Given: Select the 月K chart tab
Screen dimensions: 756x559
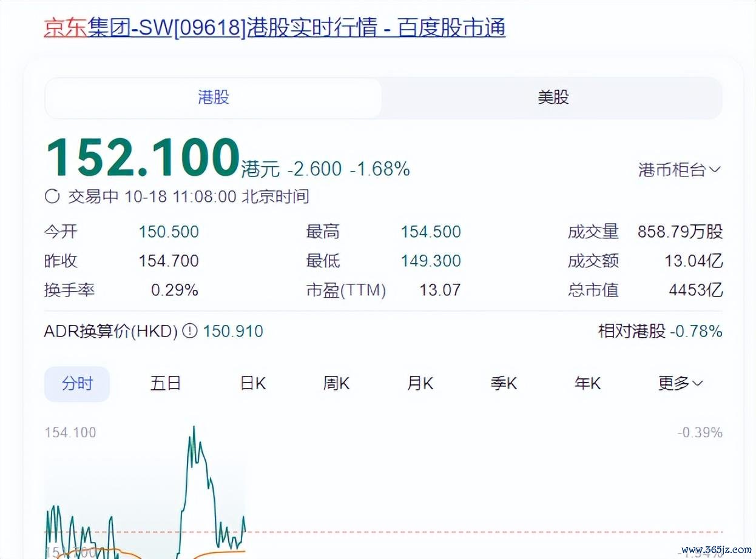Looking at the screenshot, I should (x=420, y=383).
